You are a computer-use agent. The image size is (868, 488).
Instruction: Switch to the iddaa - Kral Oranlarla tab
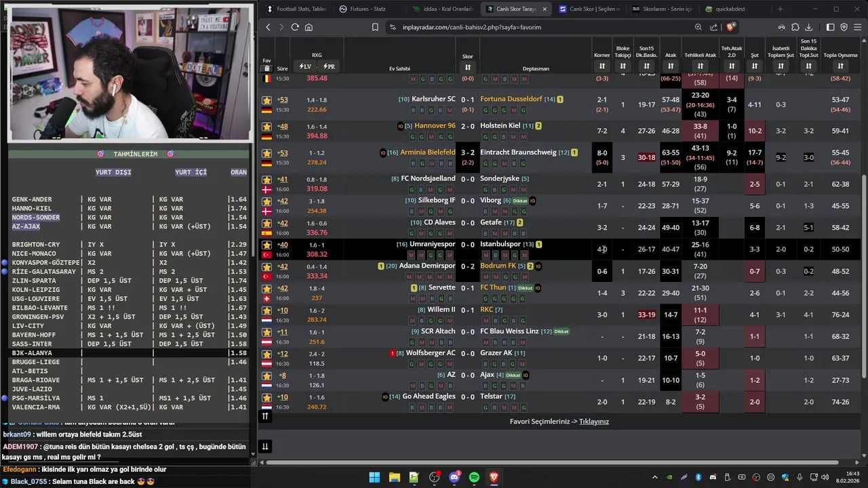click(442, 9)
